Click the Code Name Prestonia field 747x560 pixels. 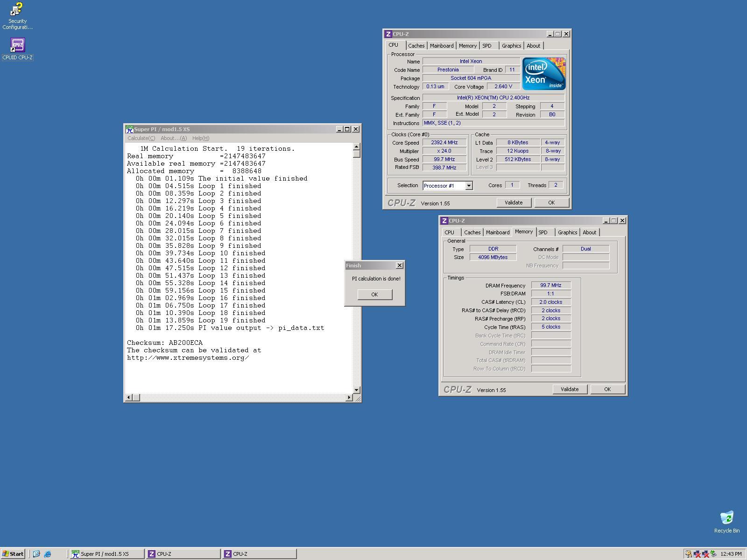[x=448, y=70]
